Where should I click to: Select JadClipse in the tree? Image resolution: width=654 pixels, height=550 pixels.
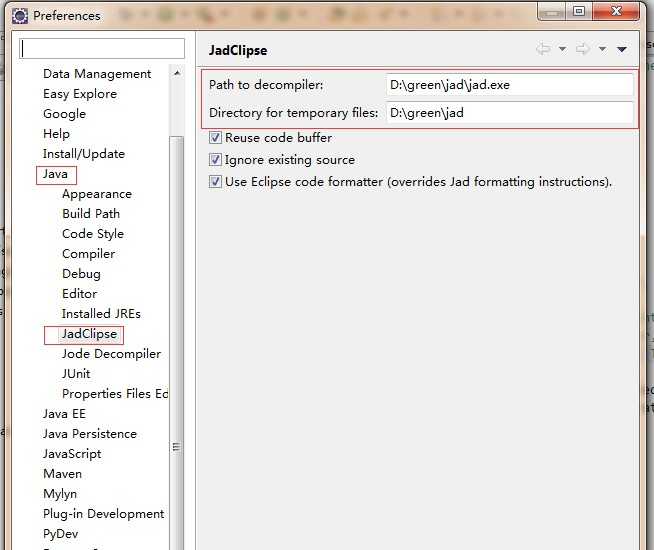tap(89, 334)
